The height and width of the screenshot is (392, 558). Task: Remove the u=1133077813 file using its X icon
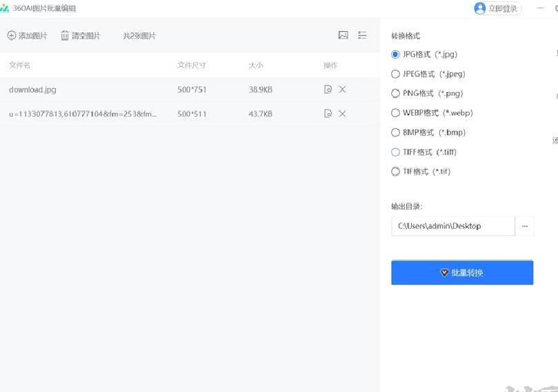click(x=342, y=114)
